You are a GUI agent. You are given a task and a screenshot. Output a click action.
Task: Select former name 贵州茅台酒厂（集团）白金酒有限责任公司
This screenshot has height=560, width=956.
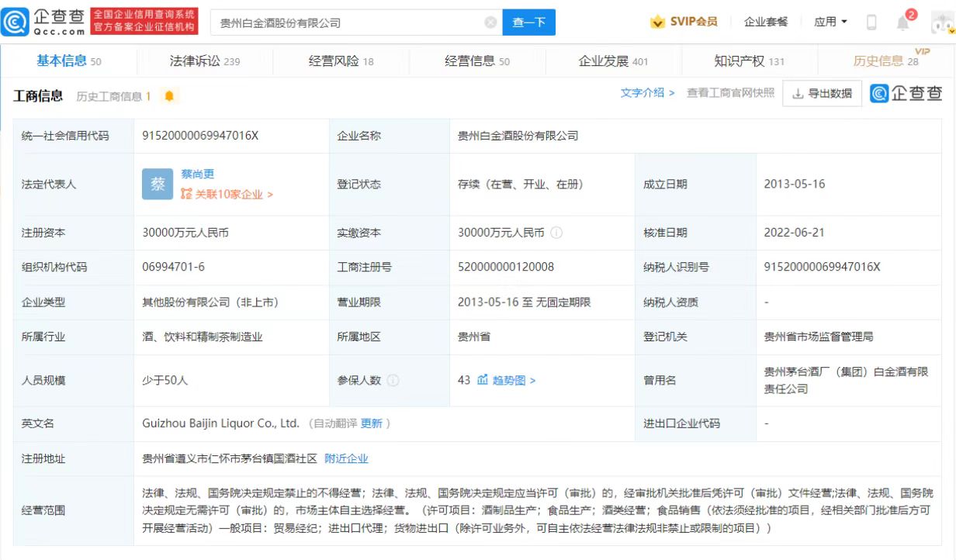click(x=846, y=380)
